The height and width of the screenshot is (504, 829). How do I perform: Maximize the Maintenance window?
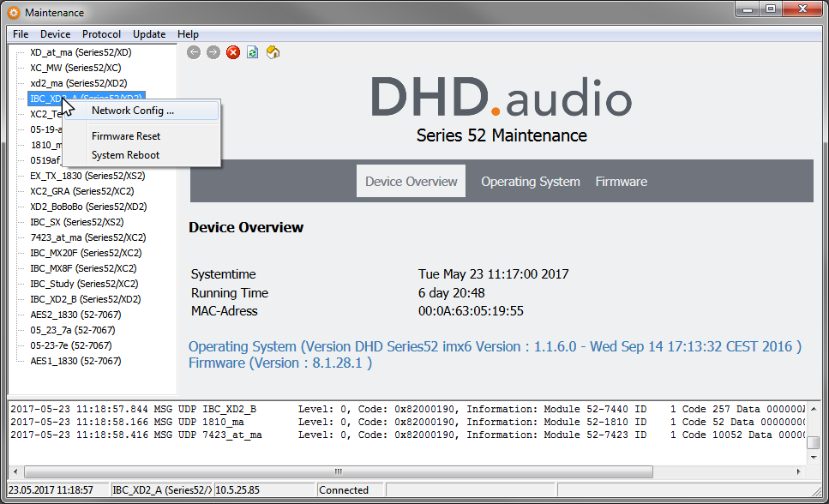[771, 9]
